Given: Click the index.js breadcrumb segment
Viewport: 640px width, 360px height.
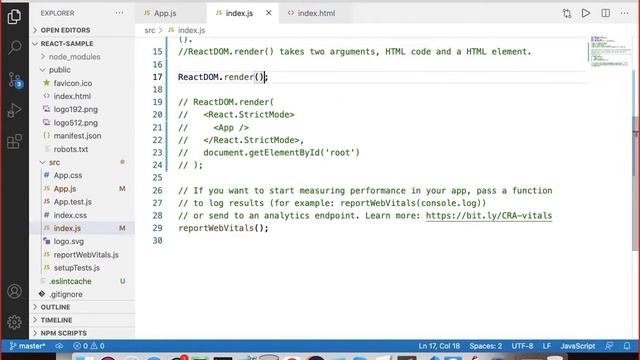Looking at the screenshot, I should coord(191,30).
